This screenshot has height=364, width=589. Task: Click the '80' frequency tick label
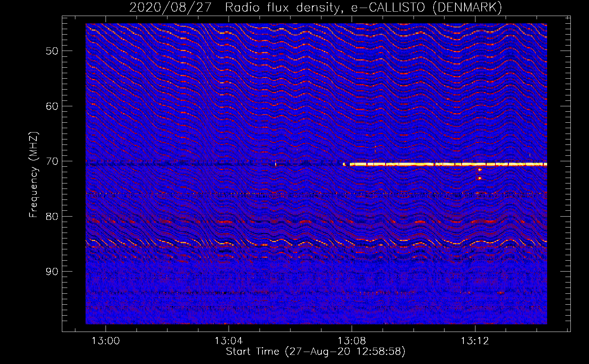pos(52,217)
